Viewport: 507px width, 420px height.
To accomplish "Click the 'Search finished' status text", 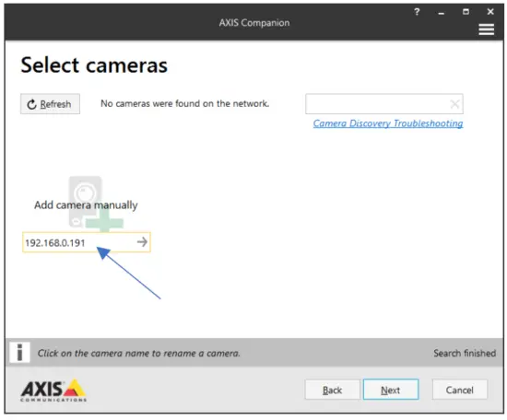I will pos(465,353).
